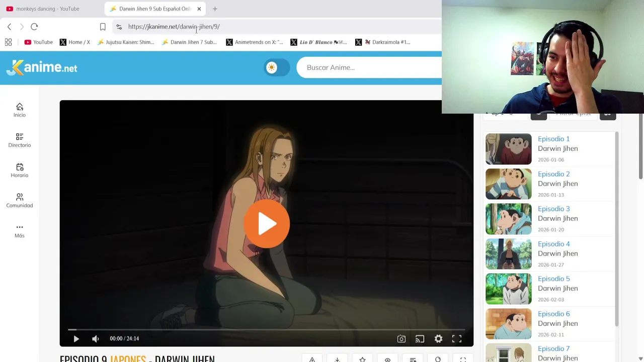The height and width of the screenshot is (362, 644).
Task: Open site settings icon beside the URL
Action: point(119,27)
